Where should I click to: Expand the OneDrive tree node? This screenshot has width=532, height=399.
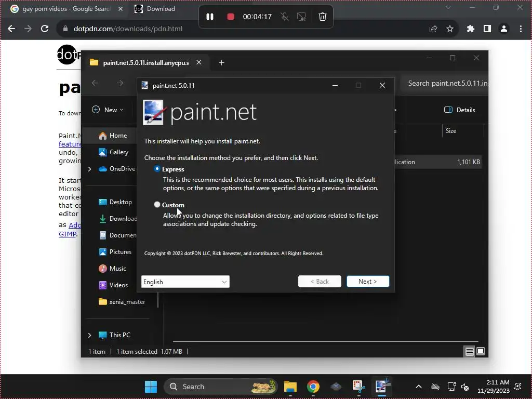pos(89,169)
